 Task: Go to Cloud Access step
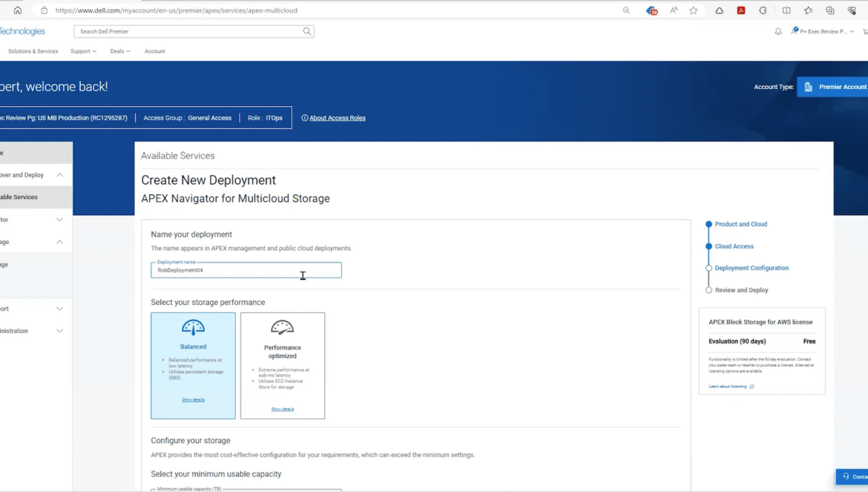[x=734, y=246]
